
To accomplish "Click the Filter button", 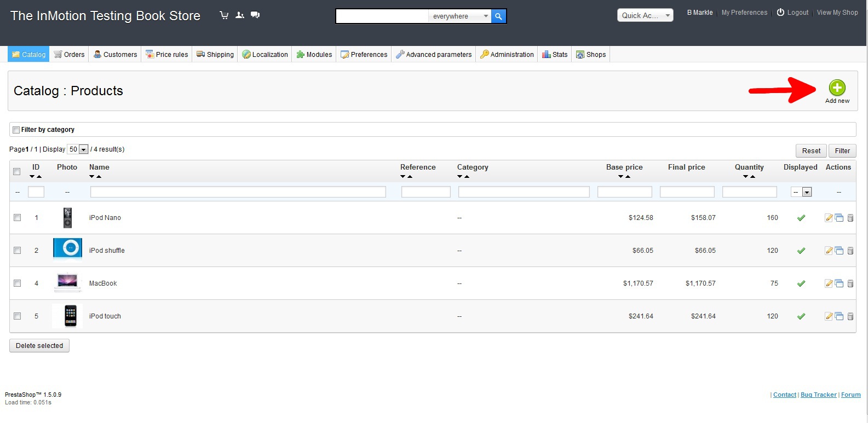I will pos(842,151).
